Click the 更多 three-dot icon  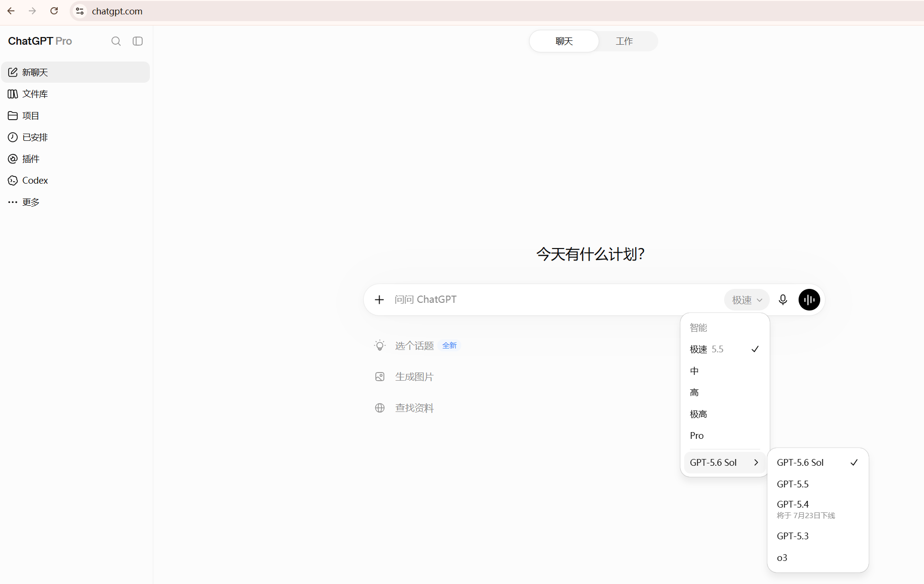click(13, 202)
